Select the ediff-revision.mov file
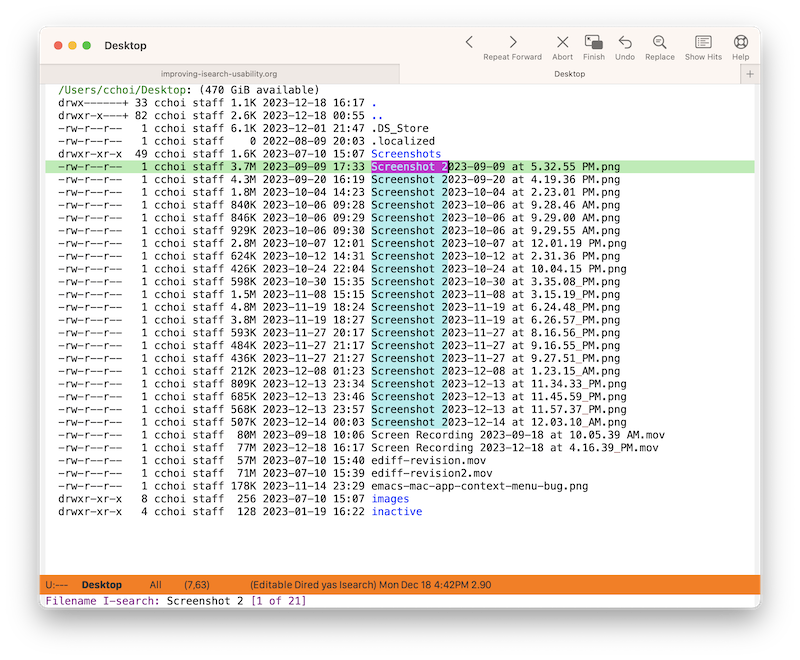 tap(429, 461)
